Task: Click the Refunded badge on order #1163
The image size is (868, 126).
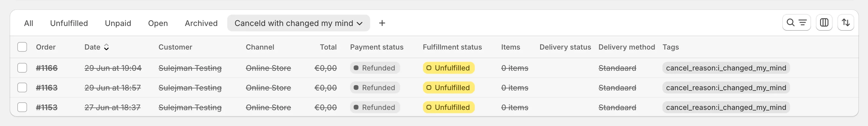Action: pyautogui.click(x=375, y=88)
